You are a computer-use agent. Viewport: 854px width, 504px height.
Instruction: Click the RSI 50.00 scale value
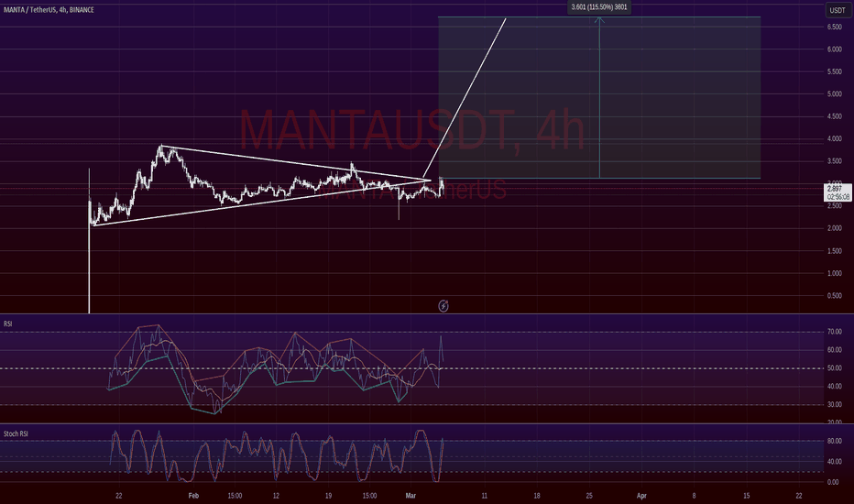(834, 367)
